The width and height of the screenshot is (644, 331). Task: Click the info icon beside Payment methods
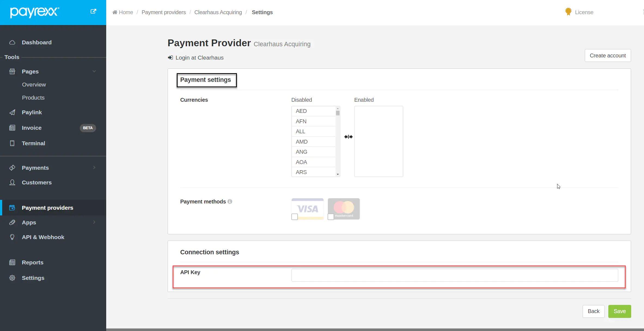point(230,202)
